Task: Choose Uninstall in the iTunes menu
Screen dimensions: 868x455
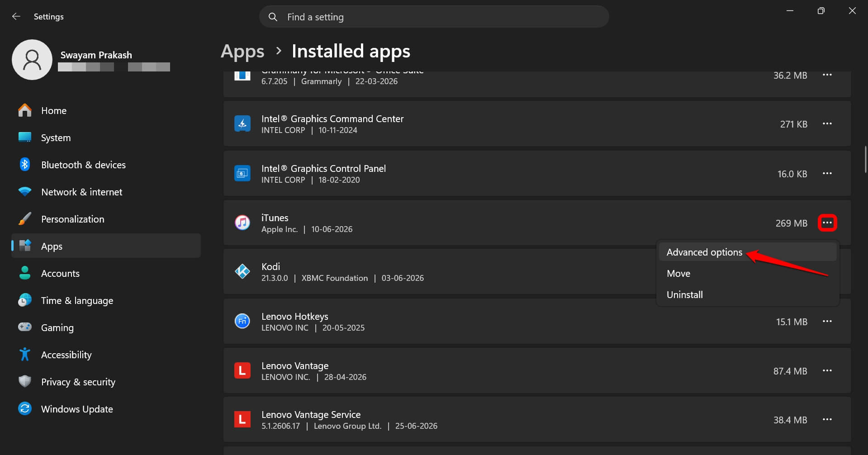Action: tap(748, 294)
